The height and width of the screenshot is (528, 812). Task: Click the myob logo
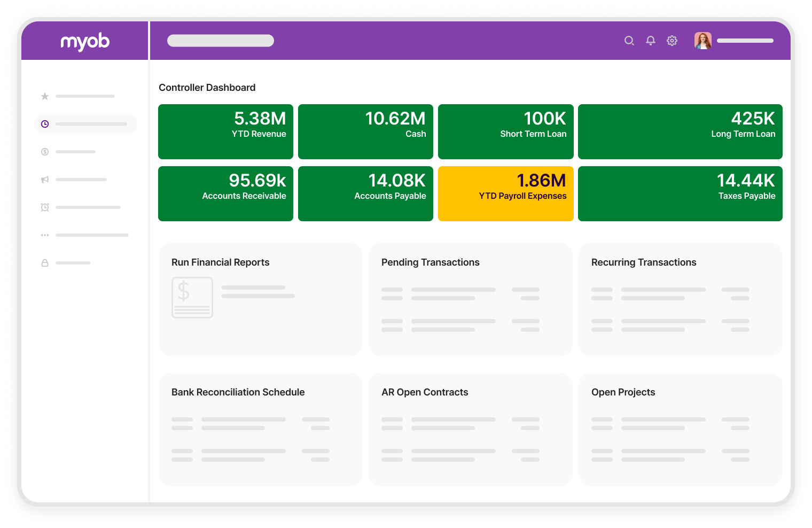tap(85, 41)
